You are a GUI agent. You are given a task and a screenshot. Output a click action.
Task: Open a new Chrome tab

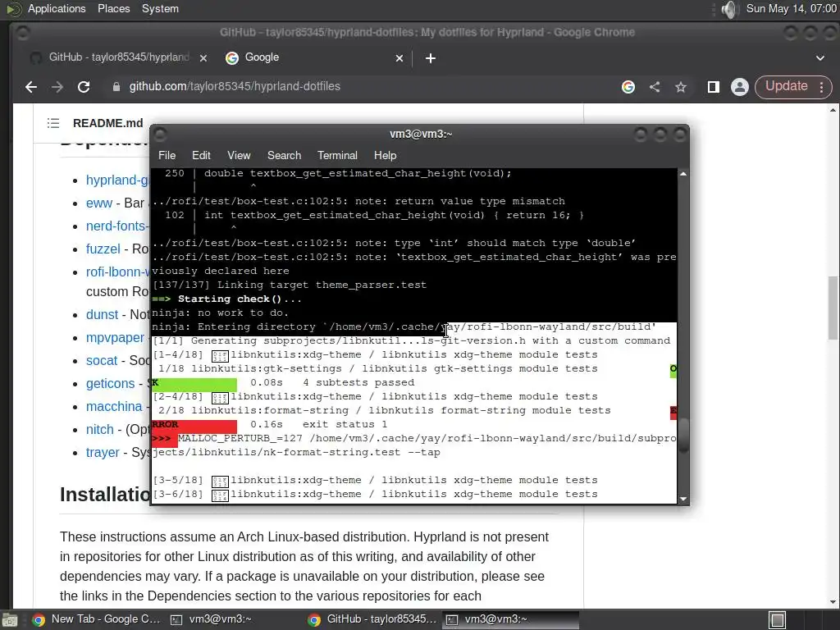[x=430, y=58]
